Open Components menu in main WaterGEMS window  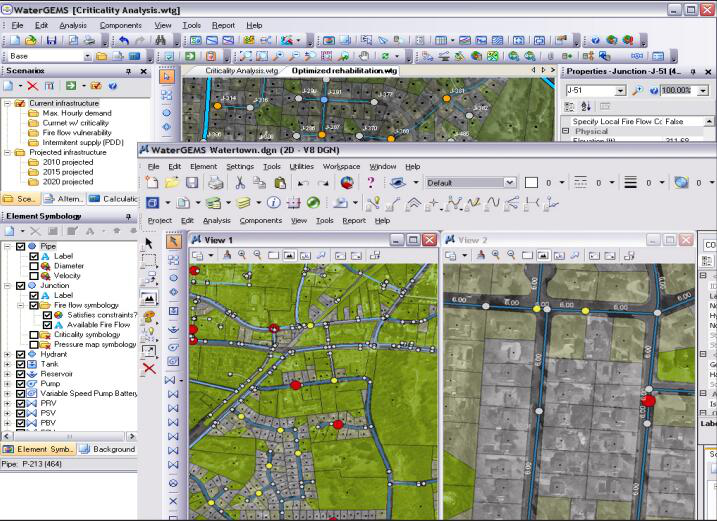[121, 26]
